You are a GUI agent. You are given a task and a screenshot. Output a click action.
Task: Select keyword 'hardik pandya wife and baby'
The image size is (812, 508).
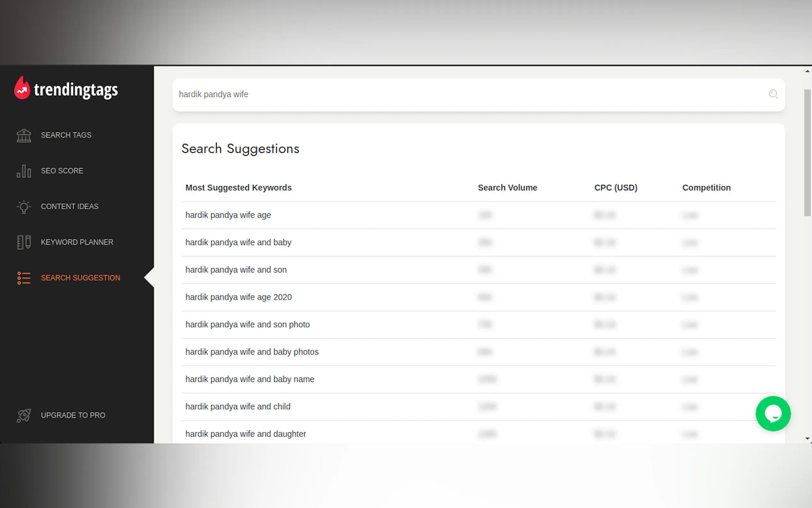tap(238, 242)
